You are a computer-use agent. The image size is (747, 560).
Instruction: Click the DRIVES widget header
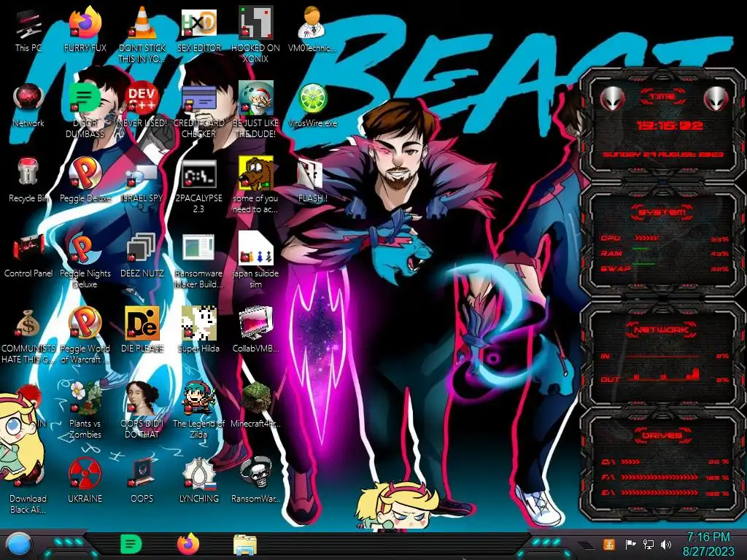(662, 435)
